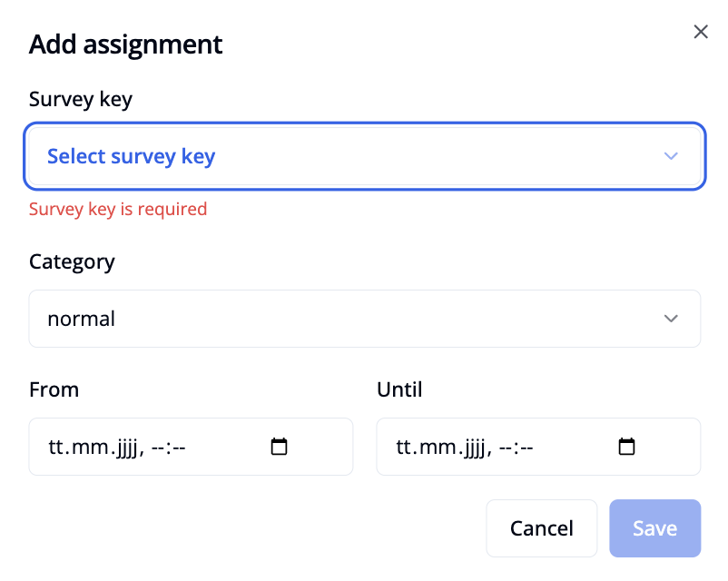The height and width of the screenshot is (581, 728).
Task: Click the calendar icon in the From field
Action: click(279, 447)
